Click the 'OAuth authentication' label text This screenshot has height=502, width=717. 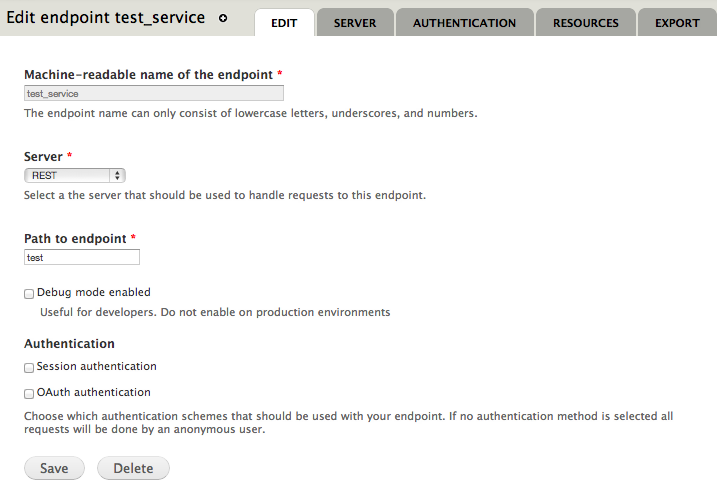pos(94,392)
